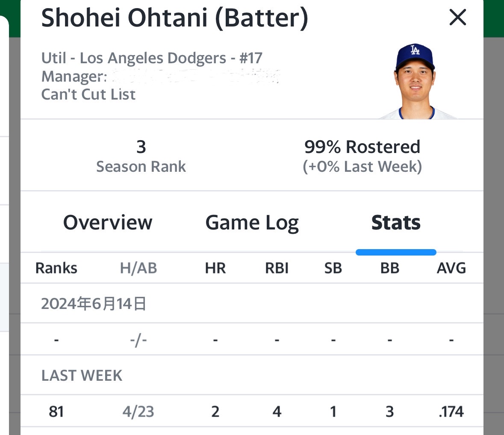
Task: Click the BB column header
Action: pos(390,268)
